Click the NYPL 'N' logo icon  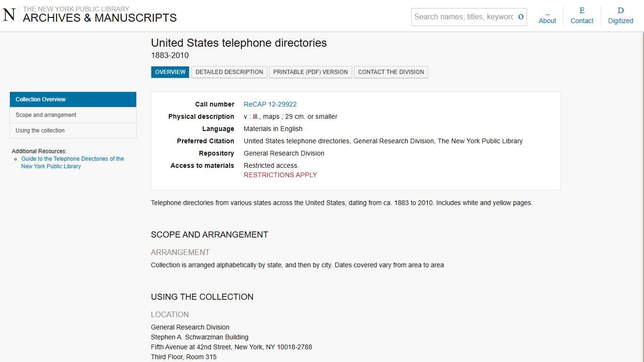[x=8, y=15]
